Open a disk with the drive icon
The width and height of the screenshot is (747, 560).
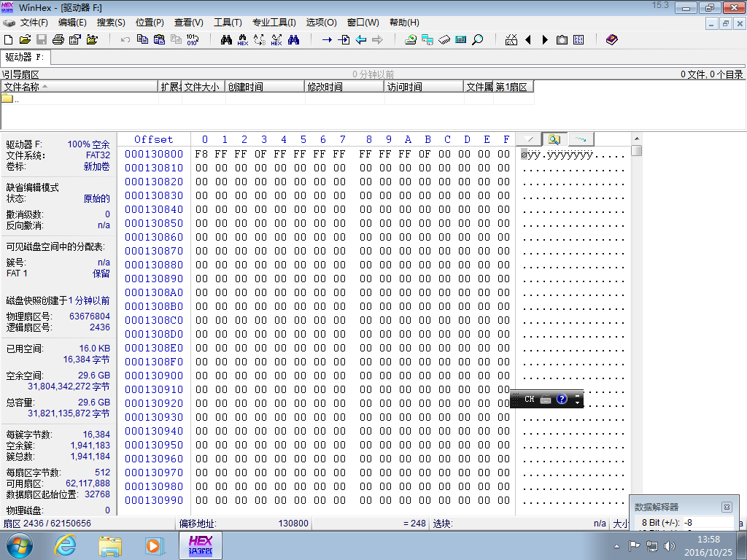click(x=411, y=40)
